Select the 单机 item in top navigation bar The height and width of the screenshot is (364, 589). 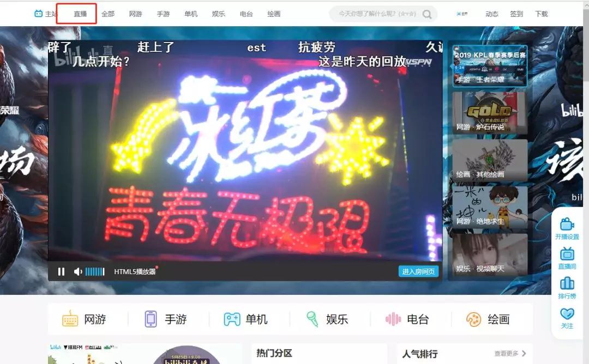click(x=191, y=14)
